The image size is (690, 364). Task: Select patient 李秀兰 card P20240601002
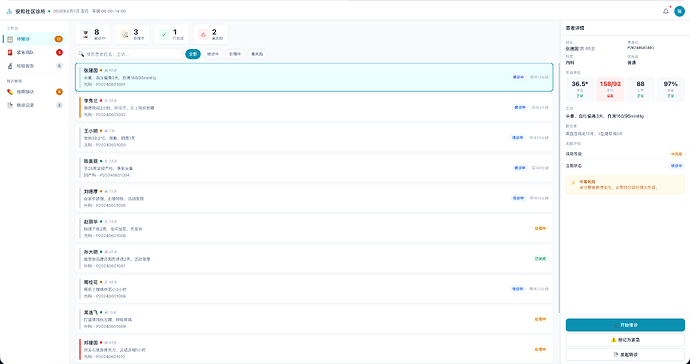coord(314,107)
